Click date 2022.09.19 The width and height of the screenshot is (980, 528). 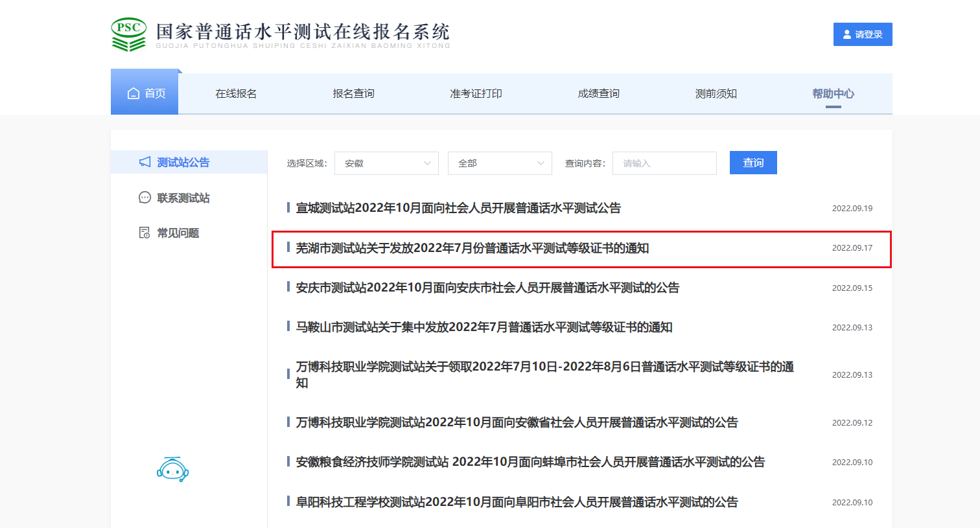coord(852,208)
